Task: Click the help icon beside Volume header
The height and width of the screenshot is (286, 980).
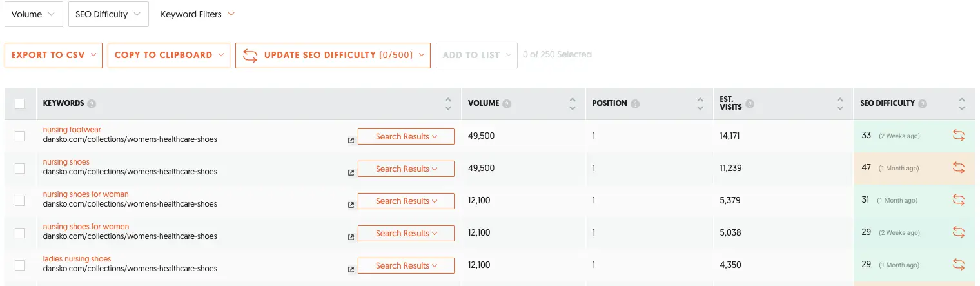Action: point(507,104)
